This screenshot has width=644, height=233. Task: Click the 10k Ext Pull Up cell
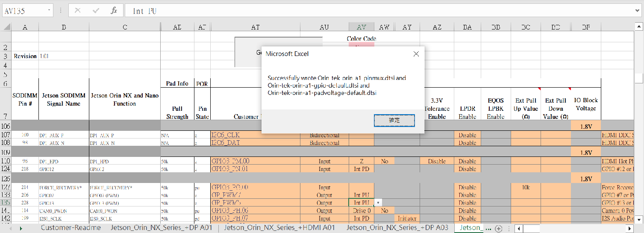click(526, 187)
